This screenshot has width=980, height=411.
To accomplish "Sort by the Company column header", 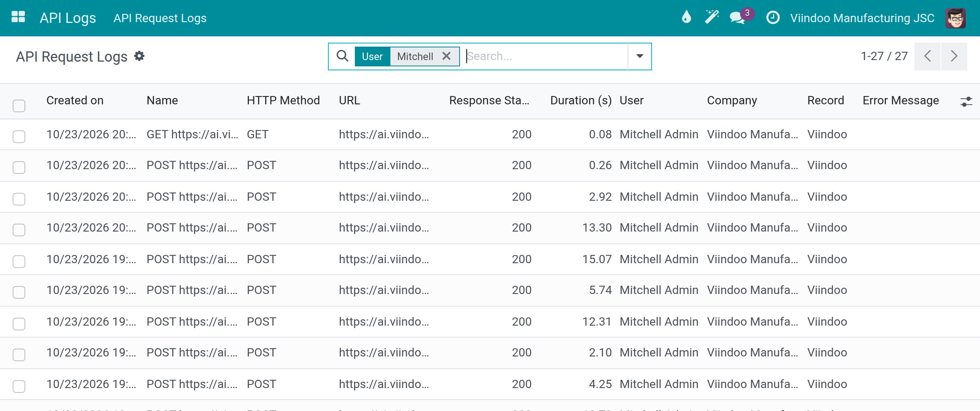I will pyautogui.click(x=732, y=100).
